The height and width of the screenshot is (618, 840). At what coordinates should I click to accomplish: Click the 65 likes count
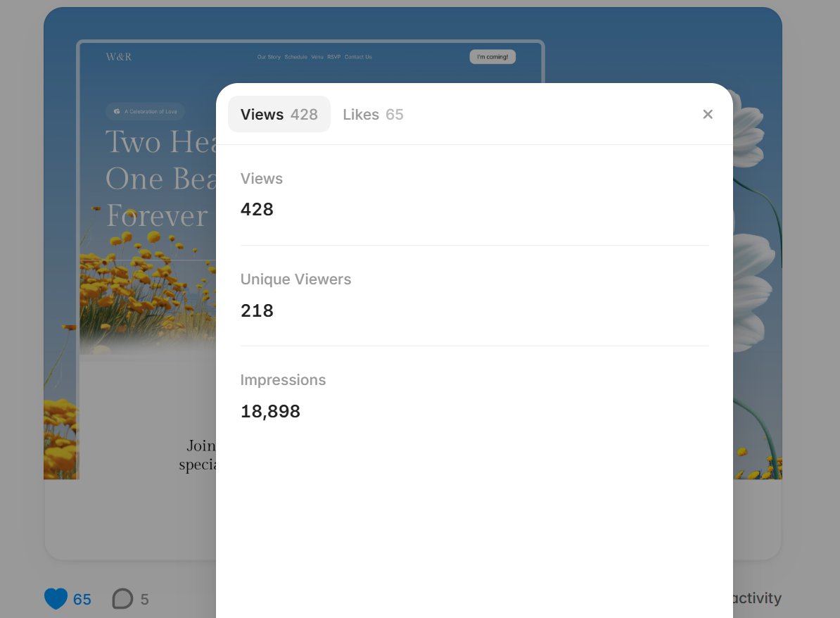coord(82,599)
